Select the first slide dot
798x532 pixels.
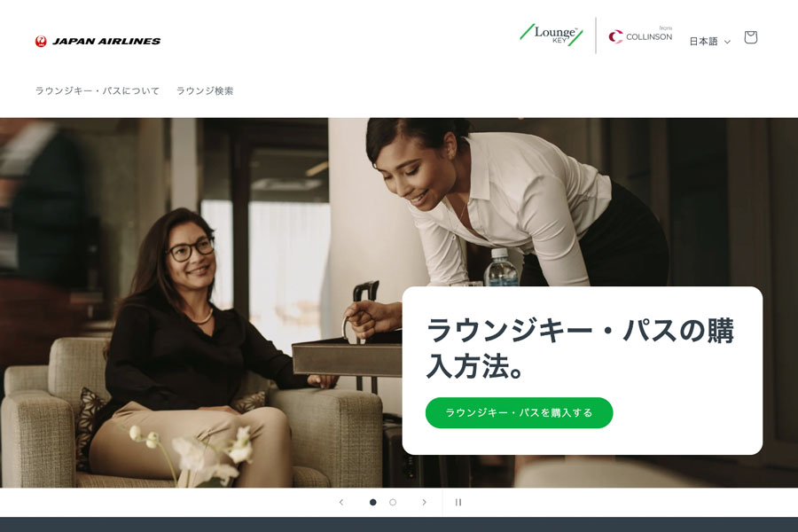(373, 502)
